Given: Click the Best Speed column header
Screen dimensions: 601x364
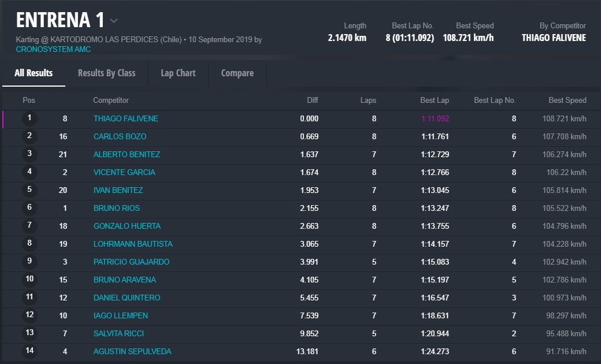Looking at the screenshot, I should (x=567, y=100).
